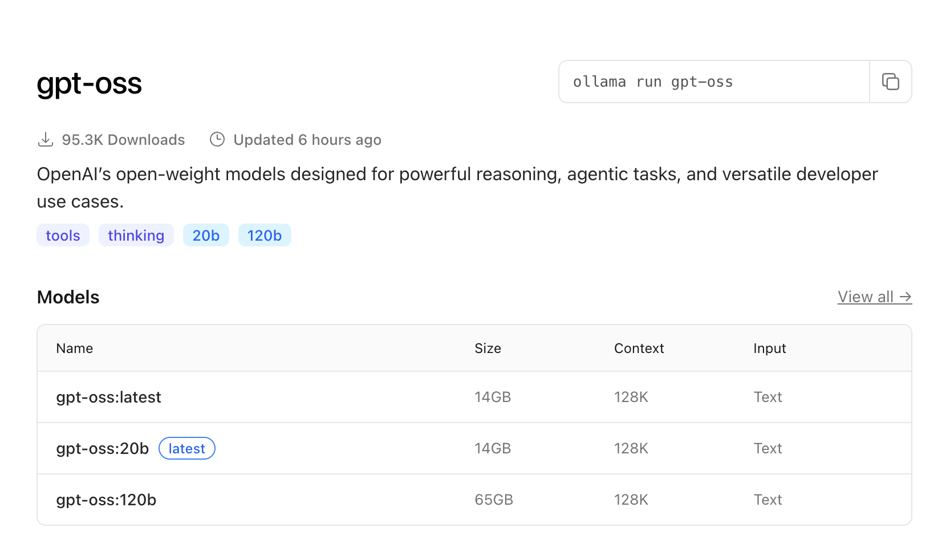Click the Updated 6 hours ago text

point(307,140)
